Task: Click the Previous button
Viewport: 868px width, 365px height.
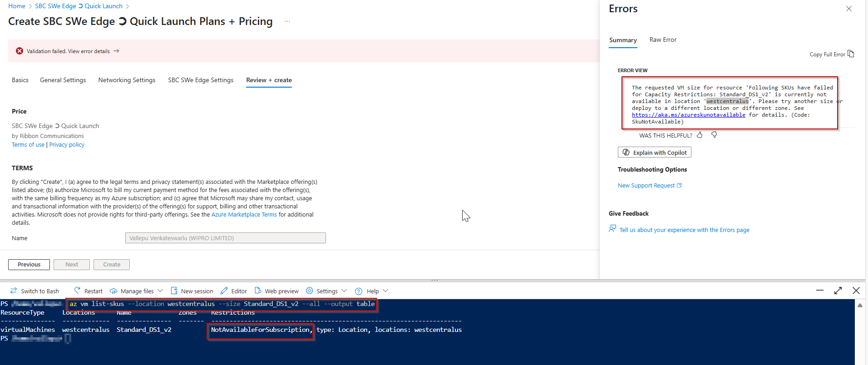Action: click(29, 265)
